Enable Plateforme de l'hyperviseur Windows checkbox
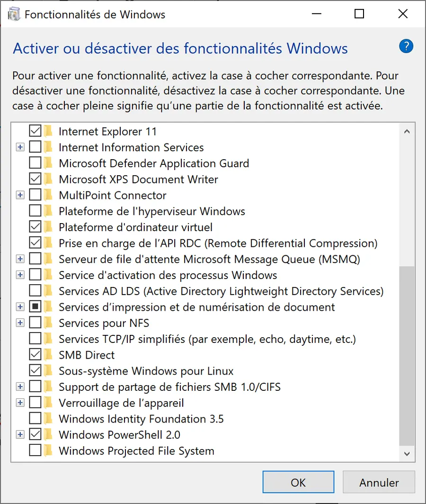This screenshot has width=426, height=504. point(35,211)
